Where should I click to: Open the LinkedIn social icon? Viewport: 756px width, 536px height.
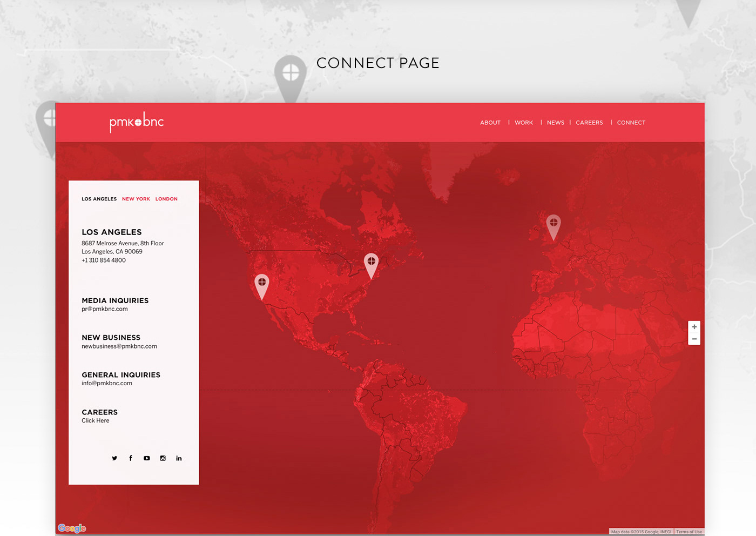pos(179,458)
